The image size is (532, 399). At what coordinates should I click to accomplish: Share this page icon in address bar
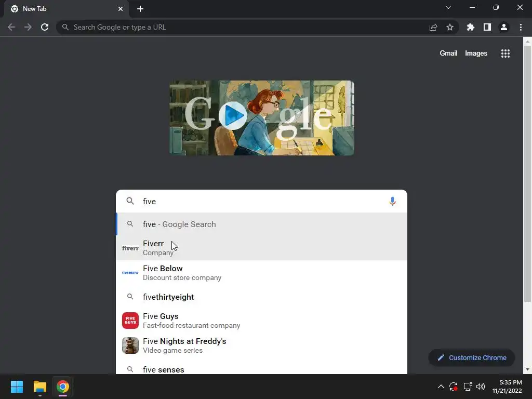click(x=433, y=27)
